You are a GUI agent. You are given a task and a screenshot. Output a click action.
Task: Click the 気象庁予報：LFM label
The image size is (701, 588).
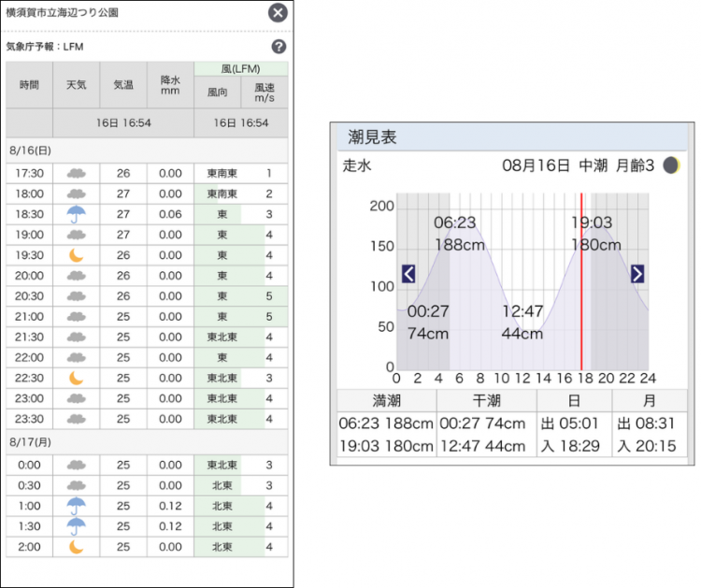[x=45, y=47]
